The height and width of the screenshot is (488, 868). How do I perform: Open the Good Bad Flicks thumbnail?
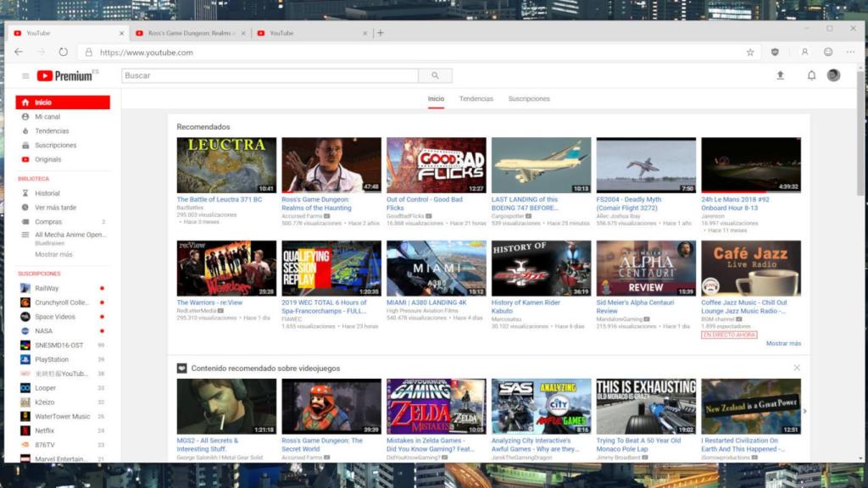point(437,165)
